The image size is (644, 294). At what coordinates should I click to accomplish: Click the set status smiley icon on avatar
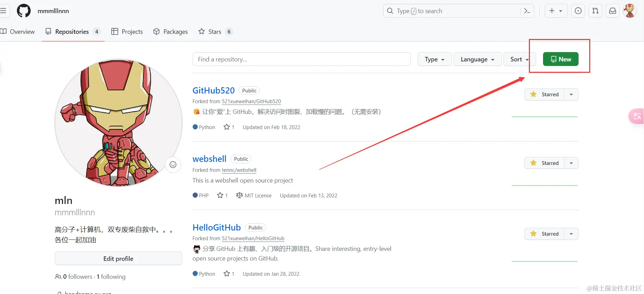click(173, 165)
